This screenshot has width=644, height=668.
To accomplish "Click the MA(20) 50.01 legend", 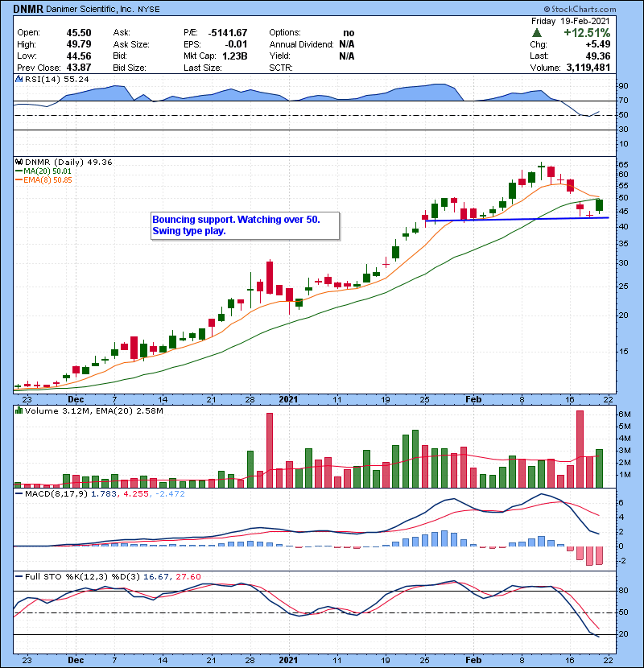I will click(x=43, y=171).
